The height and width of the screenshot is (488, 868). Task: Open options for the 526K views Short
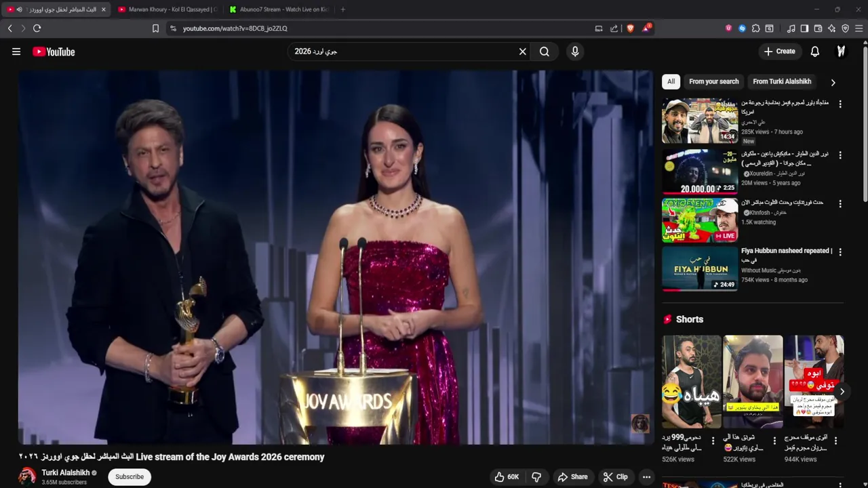pos(713,441)
